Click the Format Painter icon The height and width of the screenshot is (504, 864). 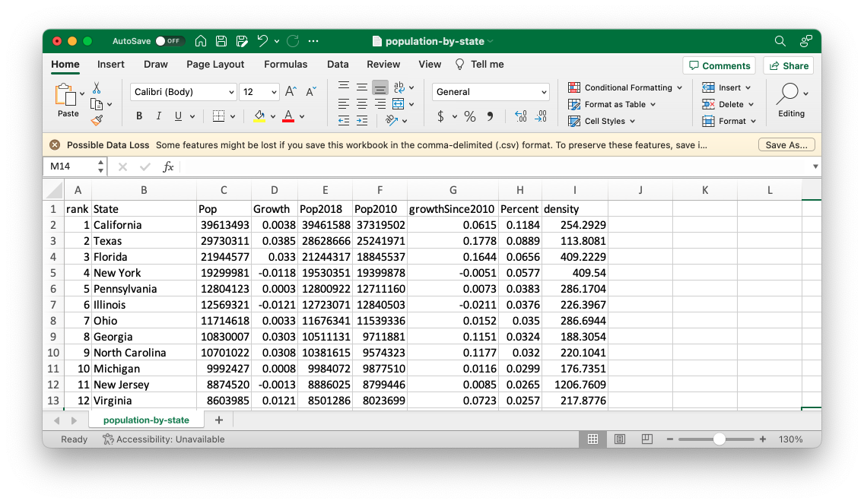click(97, 120)
